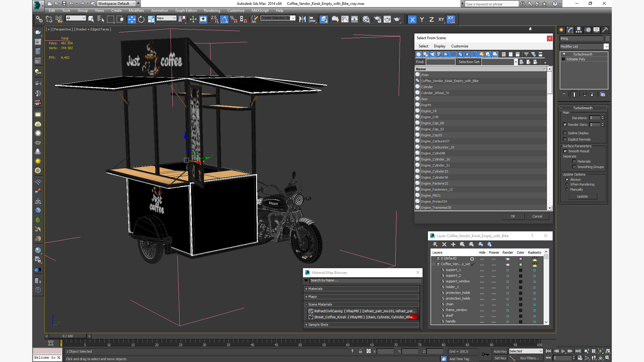The image size is (644, 362).
Task: Select the Always update option
Action: [x=567, y=180]
